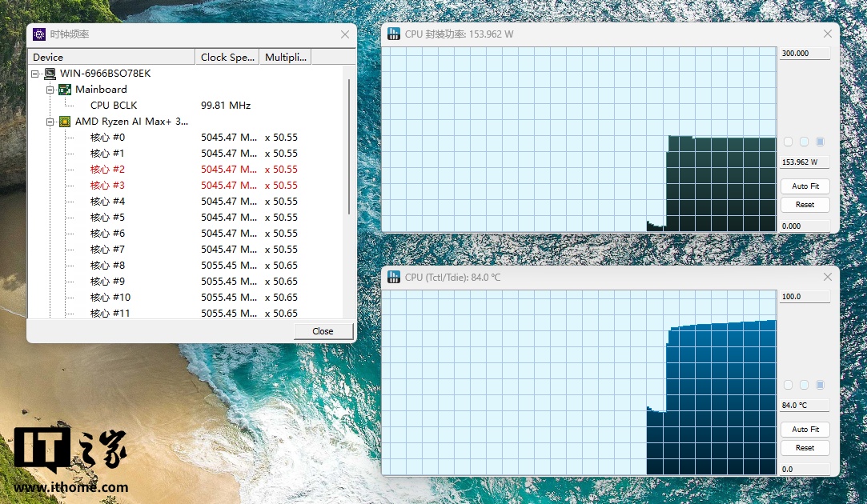Viewport: 867px width, 504px height.
Task: Select first color box in power graph
Action: (x=789, y=142)
